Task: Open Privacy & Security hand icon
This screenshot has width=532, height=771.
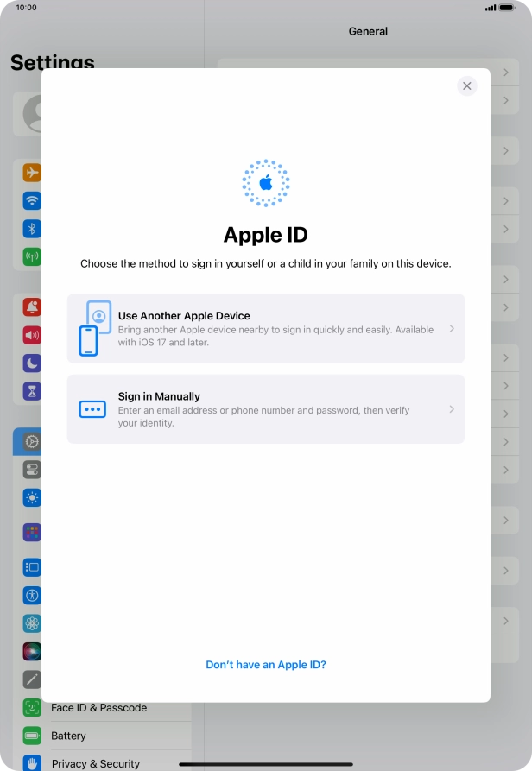Action: click(32, 763)
